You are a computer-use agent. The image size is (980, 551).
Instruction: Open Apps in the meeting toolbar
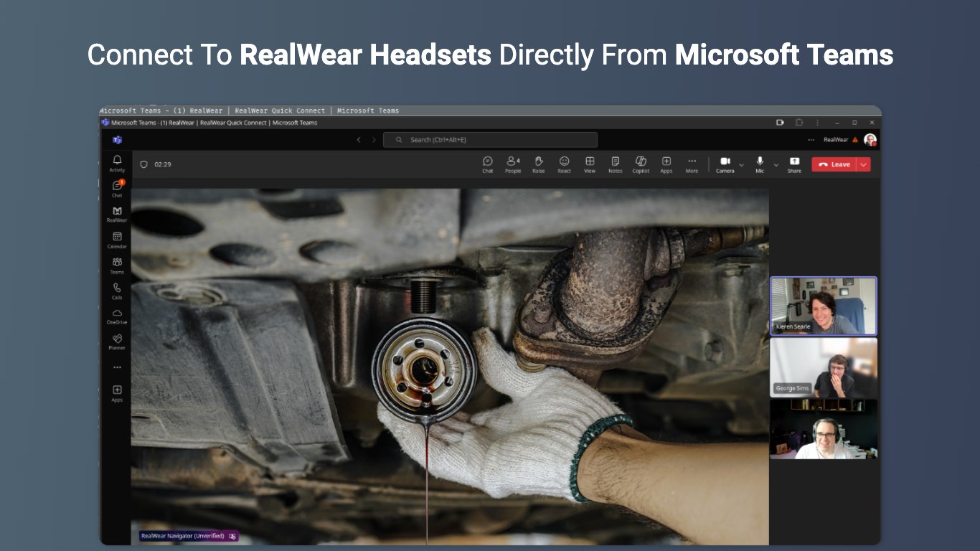[x=666, y=164]
